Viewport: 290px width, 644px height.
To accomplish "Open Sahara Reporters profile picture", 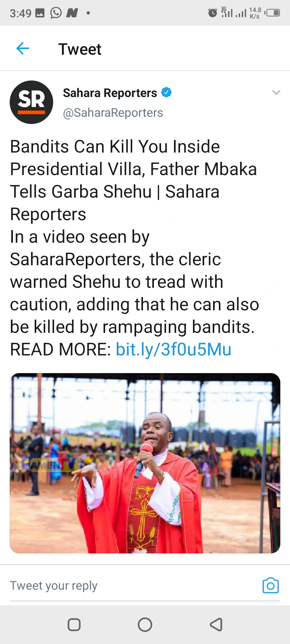I will (31, 102).
